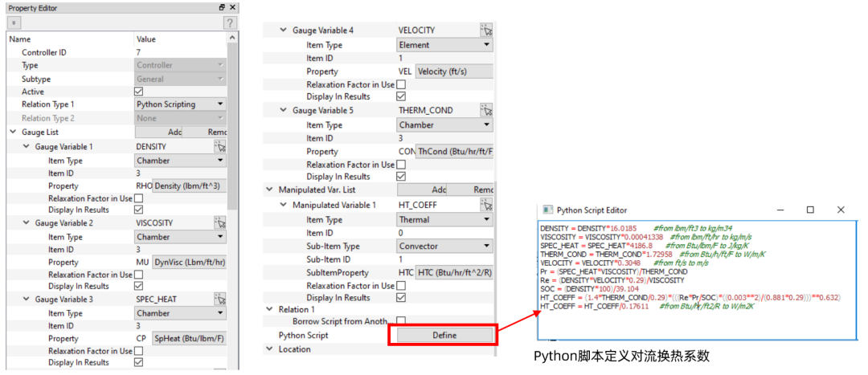Collapse the Gauge List section
The height and width of the screenshot is (375, 868).
pyautogui.click(x=13, y=132)
